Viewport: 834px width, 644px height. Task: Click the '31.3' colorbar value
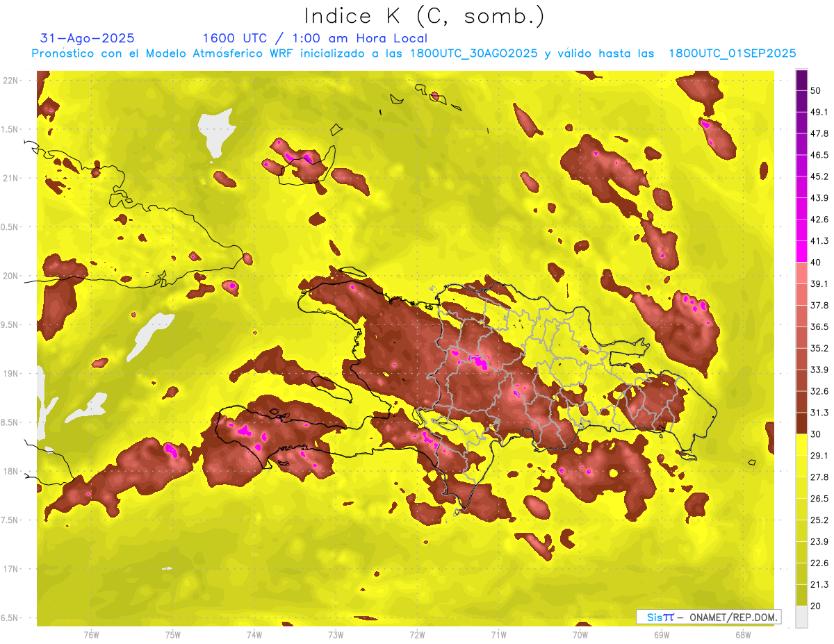pos(819,413)
